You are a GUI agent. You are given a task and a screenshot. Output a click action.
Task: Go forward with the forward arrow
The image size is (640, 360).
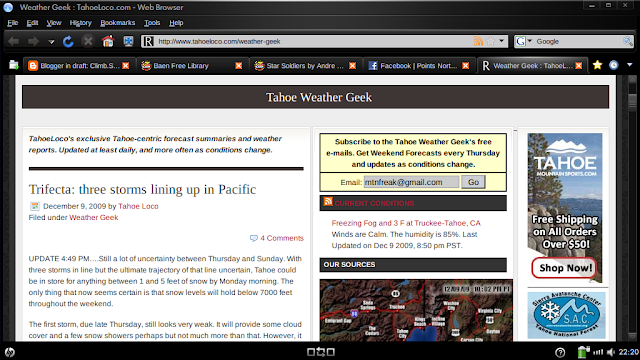pyautogui.click(x=33, y=41)
